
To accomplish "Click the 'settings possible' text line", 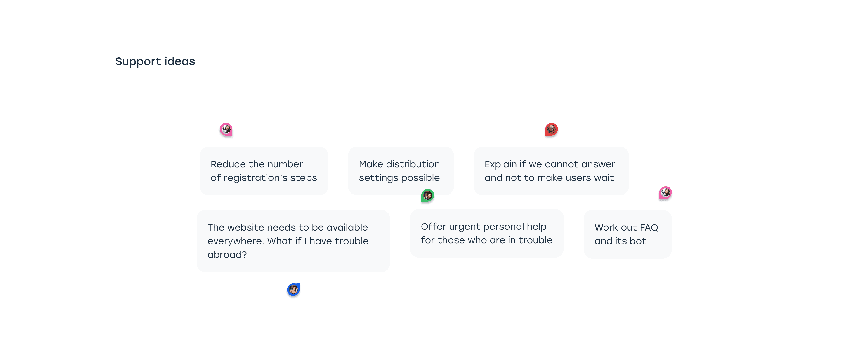I will [x=399, y=178].
